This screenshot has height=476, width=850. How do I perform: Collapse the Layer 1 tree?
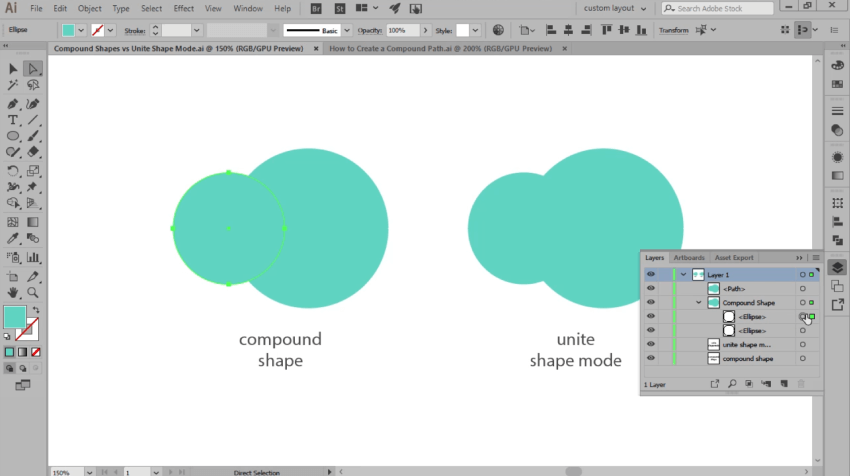click(684, 274)
